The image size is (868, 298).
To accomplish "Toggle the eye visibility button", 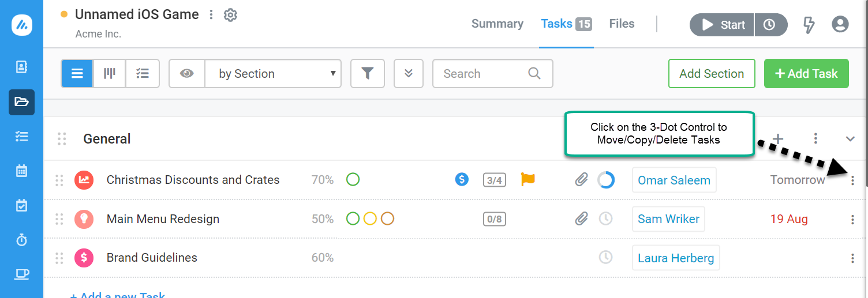I will [187, 73].
